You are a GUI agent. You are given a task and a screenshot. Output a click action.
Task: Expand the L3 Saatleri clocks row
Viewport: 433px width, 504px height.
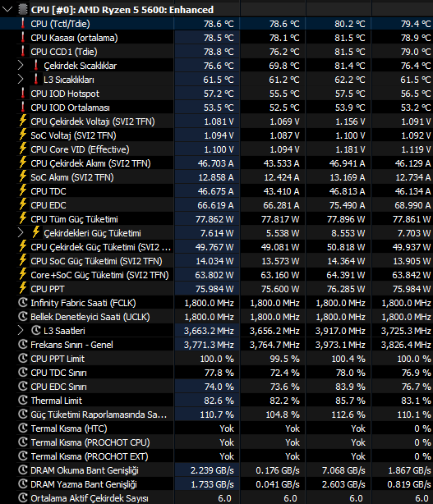(x=21, y=331)
